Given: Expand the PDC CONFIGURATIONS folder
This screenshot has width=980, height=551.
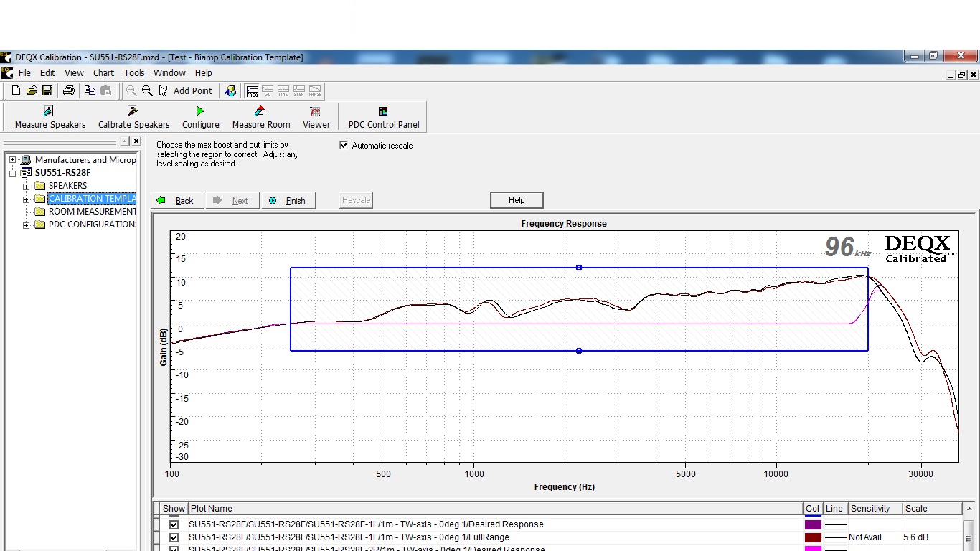Looking at the screenshot, I should [26, 225].
